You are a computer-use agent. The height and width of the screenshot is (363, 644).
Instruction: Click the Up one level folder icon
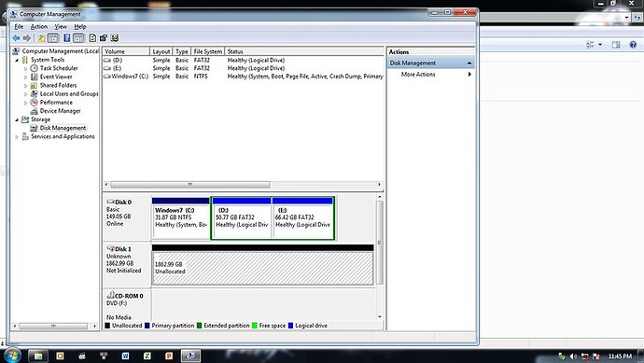click(41, 38)
